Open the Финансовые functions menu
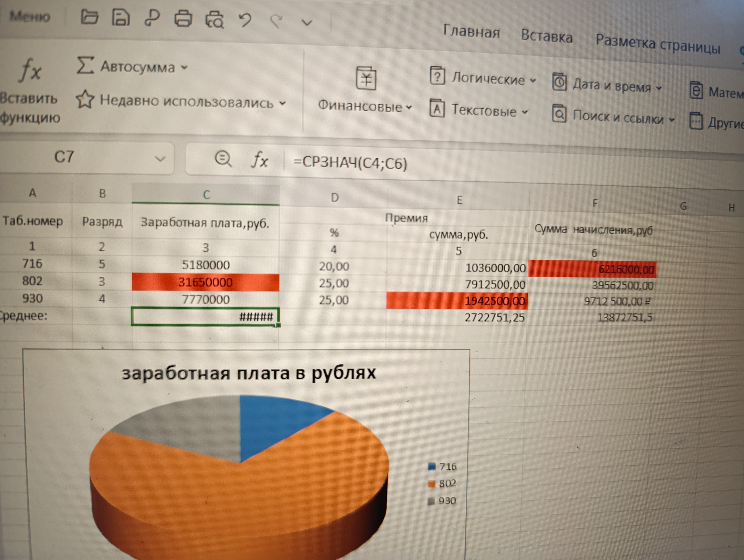Viewport: 744px width, 560px height. point(365,89)
